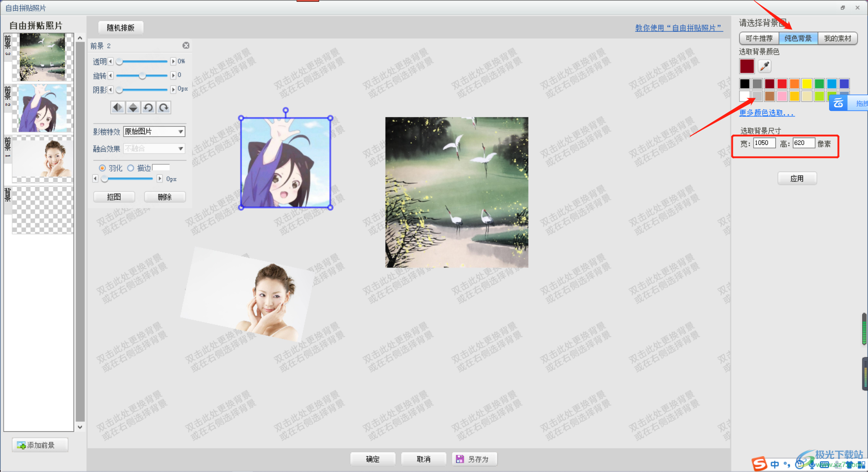Choose the dark gray color swatch
Screen dimensions: 868x472
(757, 84)
